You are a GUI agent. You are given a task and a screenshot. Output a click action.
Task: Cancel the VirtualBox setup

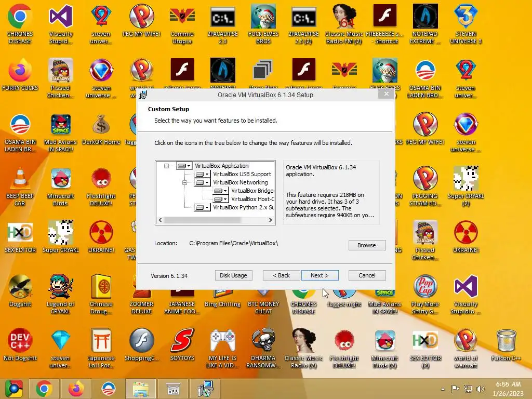[x=367, y=275]
